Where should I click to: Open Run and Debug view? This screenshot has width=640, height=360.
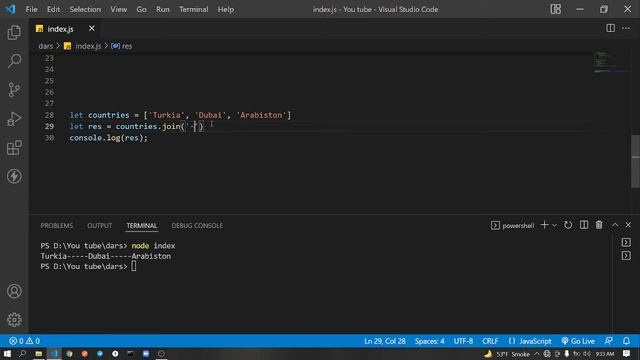14,119
